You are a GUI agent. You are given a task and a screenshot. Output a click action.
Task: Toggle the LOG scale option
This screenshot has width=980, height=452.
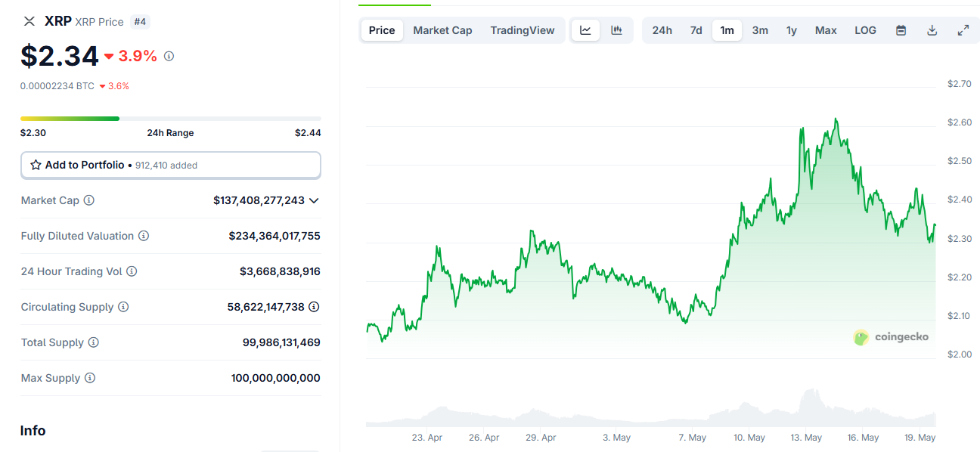865,30
